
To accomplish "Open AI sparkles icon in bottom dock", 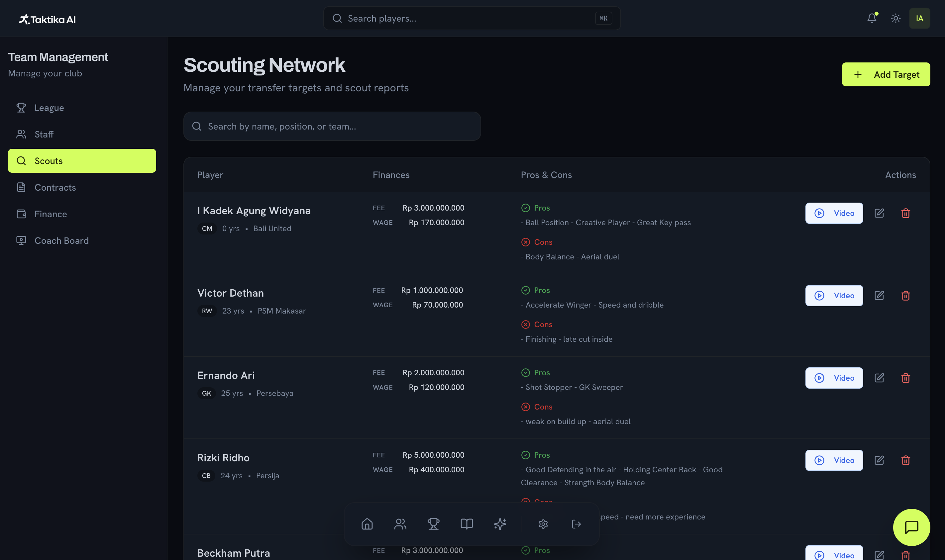I will [500, 524].
